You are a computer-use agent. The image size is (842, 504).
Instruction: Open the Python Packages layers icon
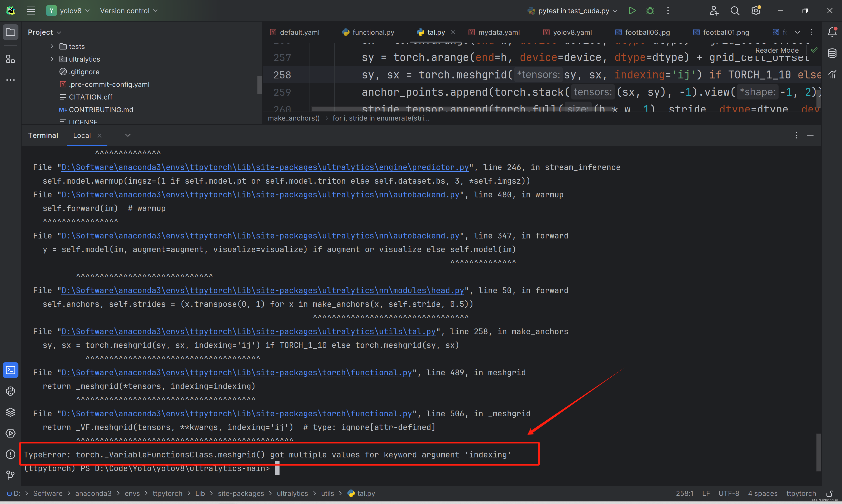coord(11,412)
